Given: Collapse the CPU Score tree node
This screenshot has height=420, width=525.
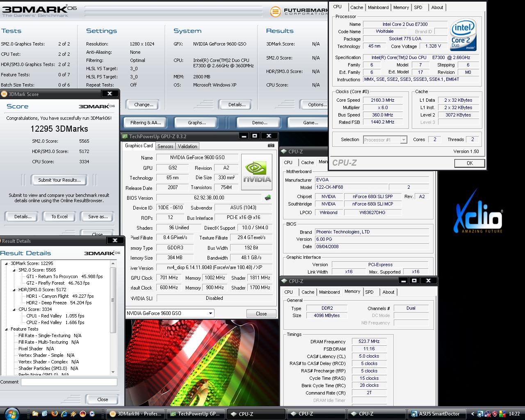Looking at the screenshot, I should point(14,309).
